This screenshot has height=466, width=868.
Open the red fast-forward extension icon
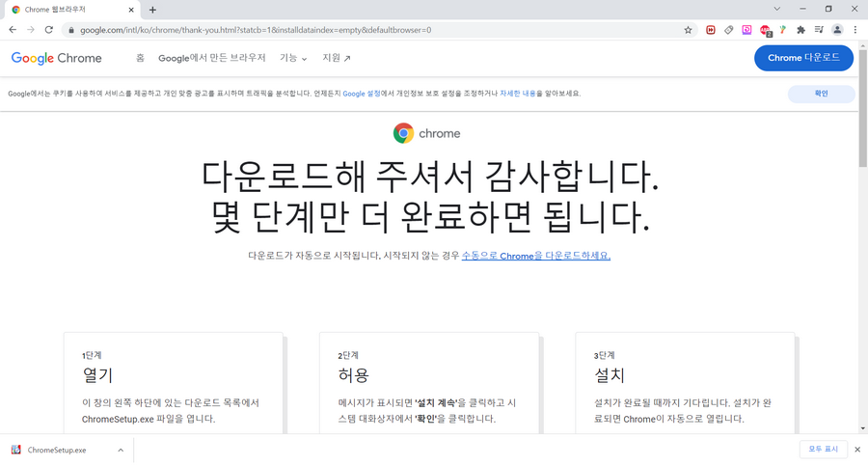(710, 30)
